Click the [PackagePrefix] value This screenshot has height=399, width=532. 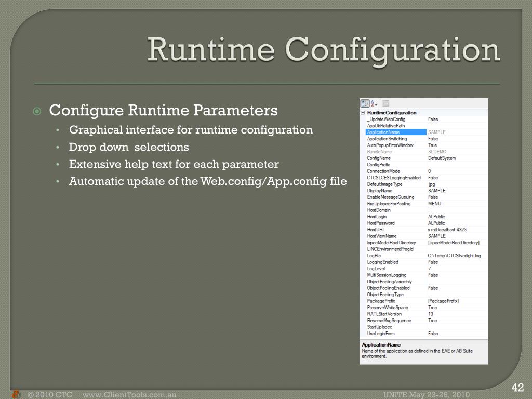point(443,301)
